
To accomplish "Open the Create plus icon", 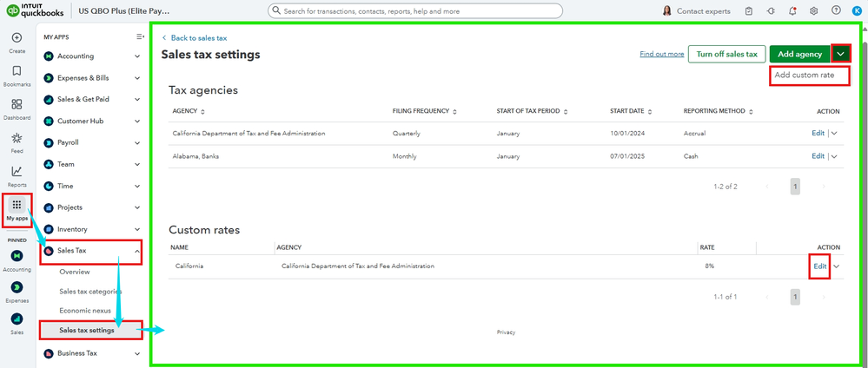I will coord(17,37).
